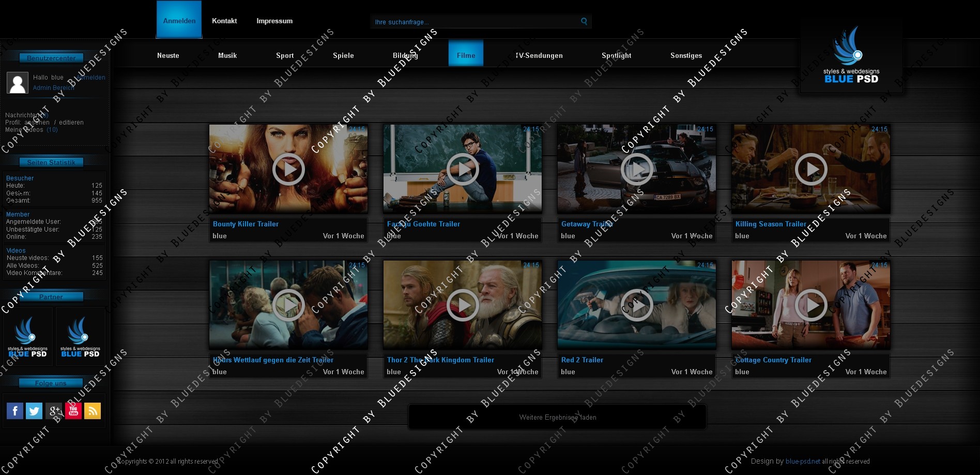The image size is (980, 475).
Task: Click the search magnifier icon
Action: point(584,21)
